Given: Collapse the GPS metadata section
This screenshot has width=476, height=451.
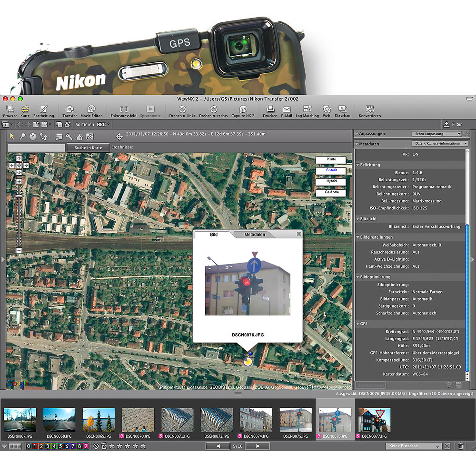Looking at the screenshot, I should [358, 324].
